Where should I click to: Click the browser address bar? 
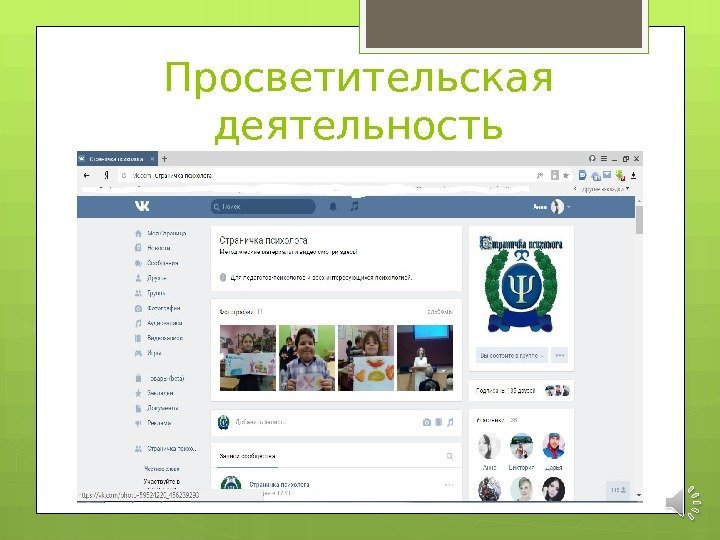point(325,175)
